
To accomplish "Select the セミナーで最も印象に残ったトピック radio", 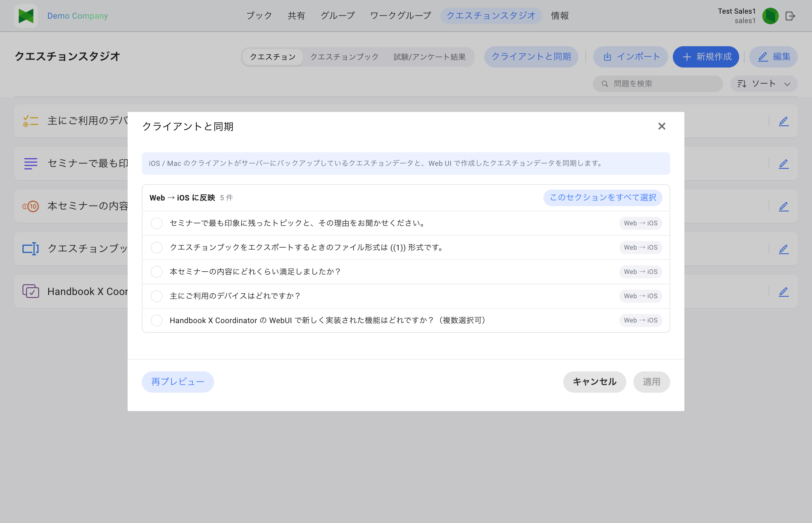I will 157,224.
